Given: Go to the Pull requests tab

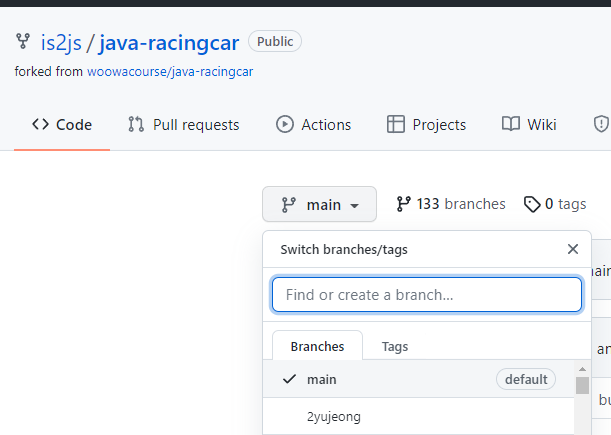Looking at the screenshot, I should [184, 125].
